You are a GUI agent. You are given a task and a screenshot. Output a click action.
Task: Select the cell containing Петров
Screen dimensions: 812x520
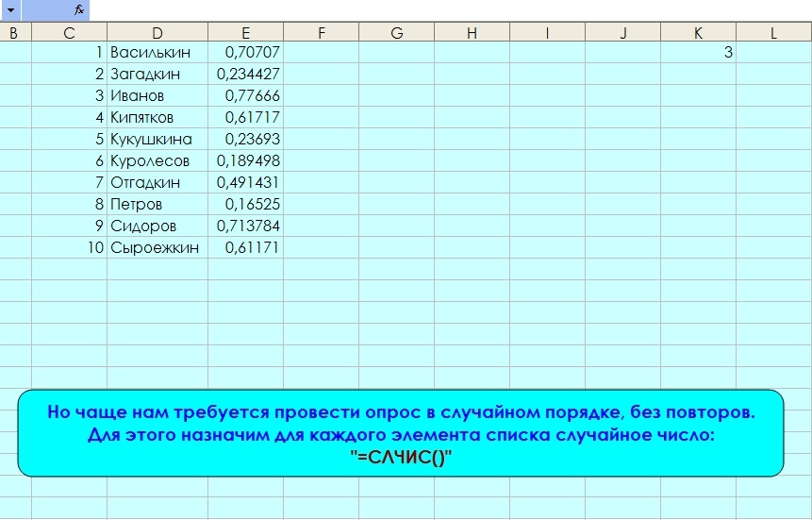click(x=157, y=204)
